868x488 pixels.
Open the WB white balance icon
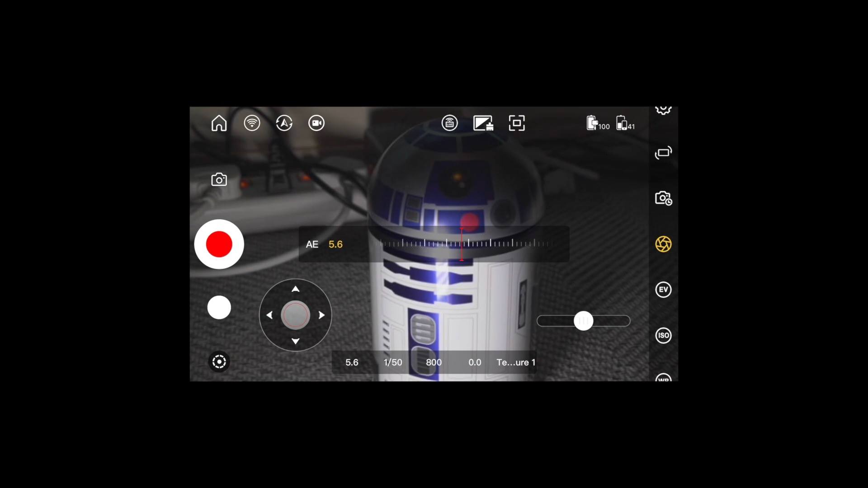point(663,377)
